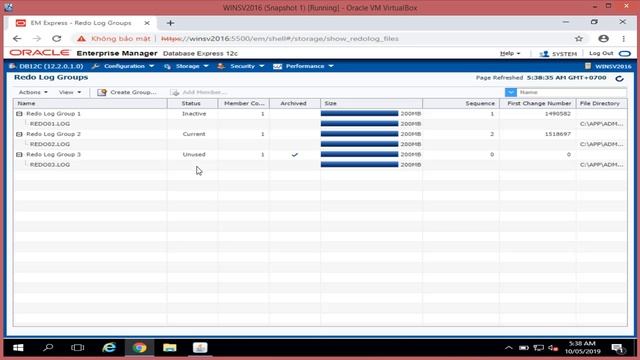640x360 pixels.
Task: Close the EM Express browser tab
Action: [147, 23]
